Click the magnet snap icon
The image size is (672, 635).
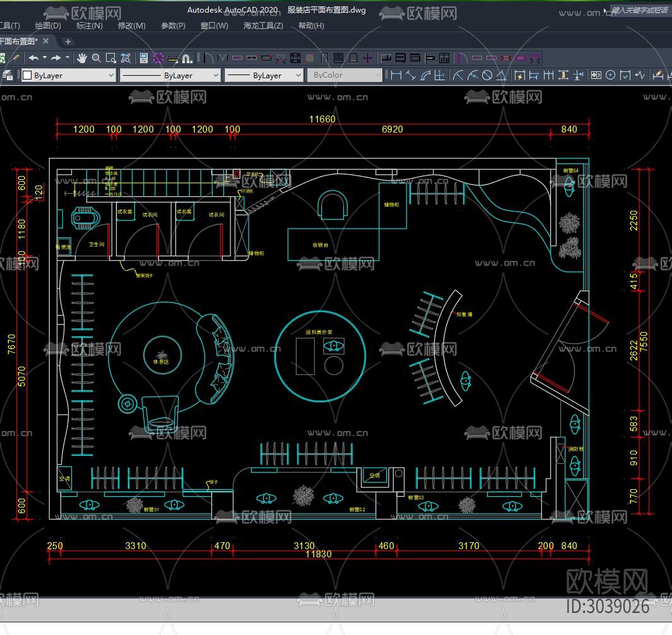click(x=187, y=58)
